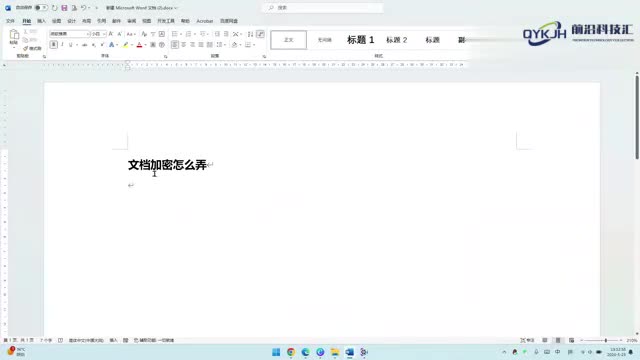Open File Explorer from the taskbar
The width and height of the screenshot is (640, 360).
click(x=335, y=352)
